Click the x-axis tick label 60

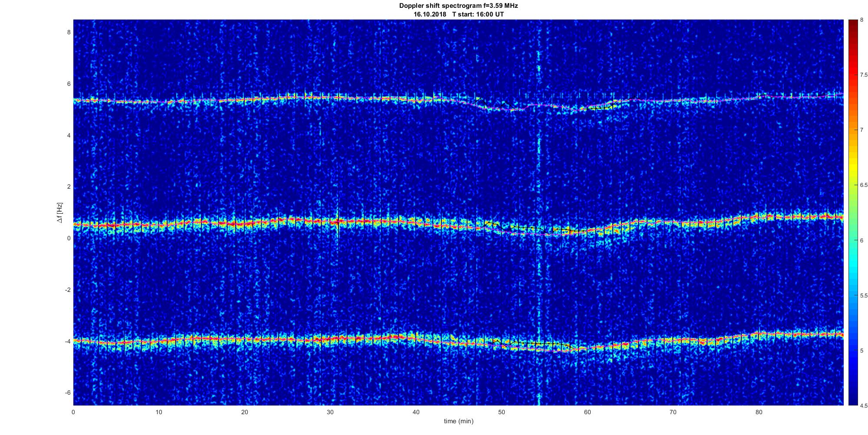[x=587, y=412]
